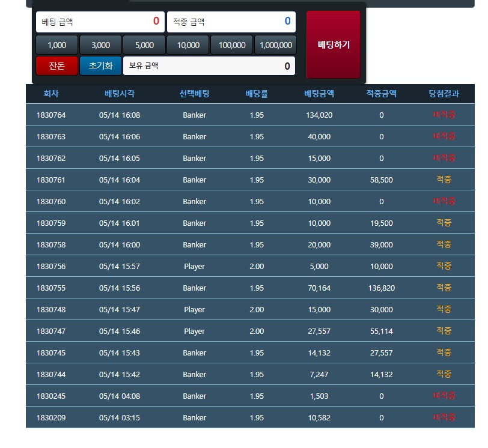Click the 당첨결과 column header
The width and height of the screenshot is (488, 448).
(444, 94)
